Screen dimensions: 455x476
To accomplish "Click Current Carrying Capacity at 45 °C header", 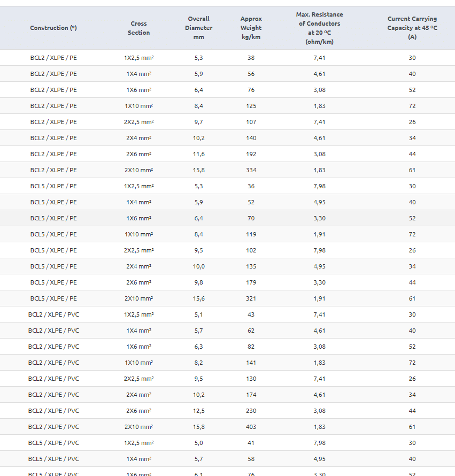I will 412,28.
